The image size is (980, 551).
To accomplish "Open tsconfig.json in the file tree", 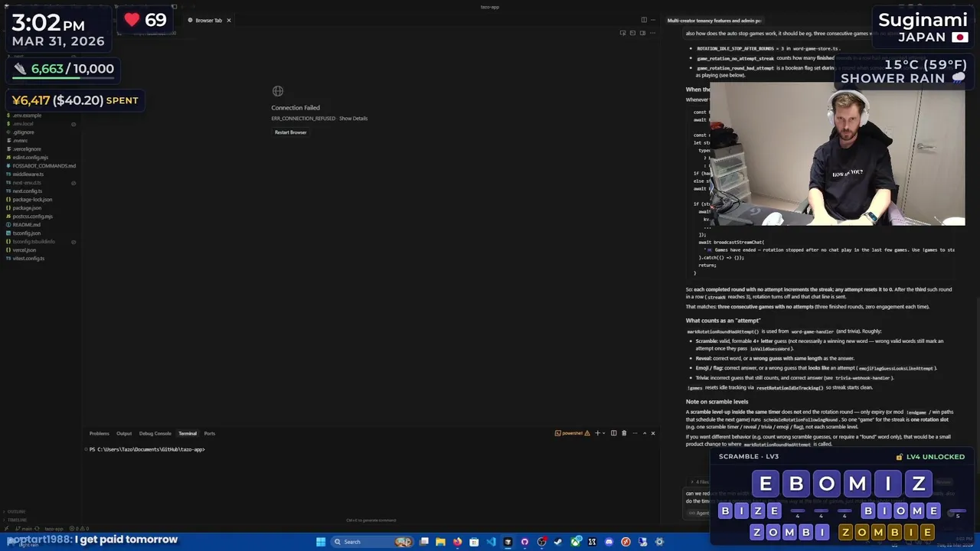I will (26, 233).
